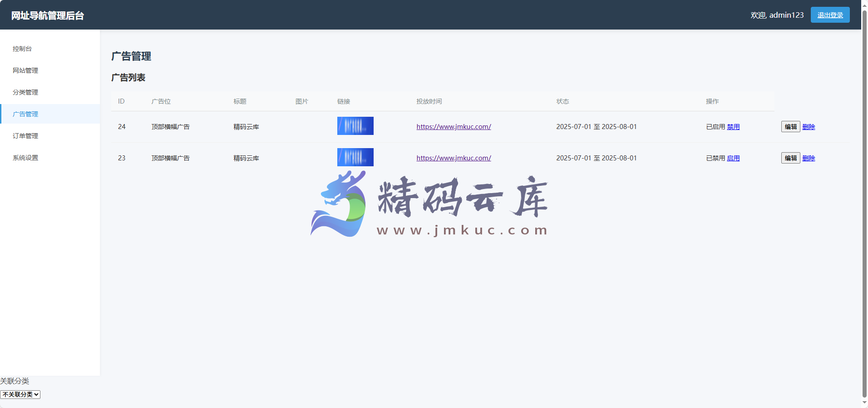Delete ad 23 via 删除 link
Viewport: 868px width, 408px height.
pyautogui.click(x=809, y=158)
